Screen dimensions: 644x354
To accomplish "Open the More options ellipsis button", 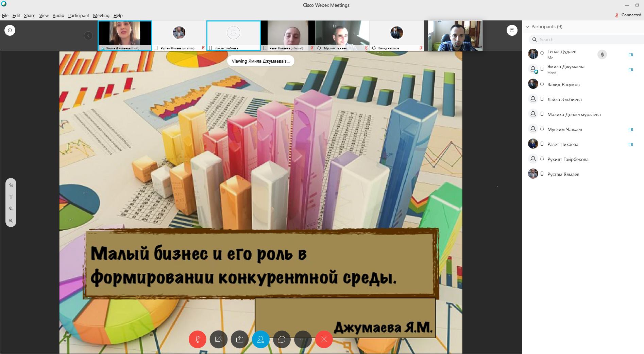I will pos(303,339).
